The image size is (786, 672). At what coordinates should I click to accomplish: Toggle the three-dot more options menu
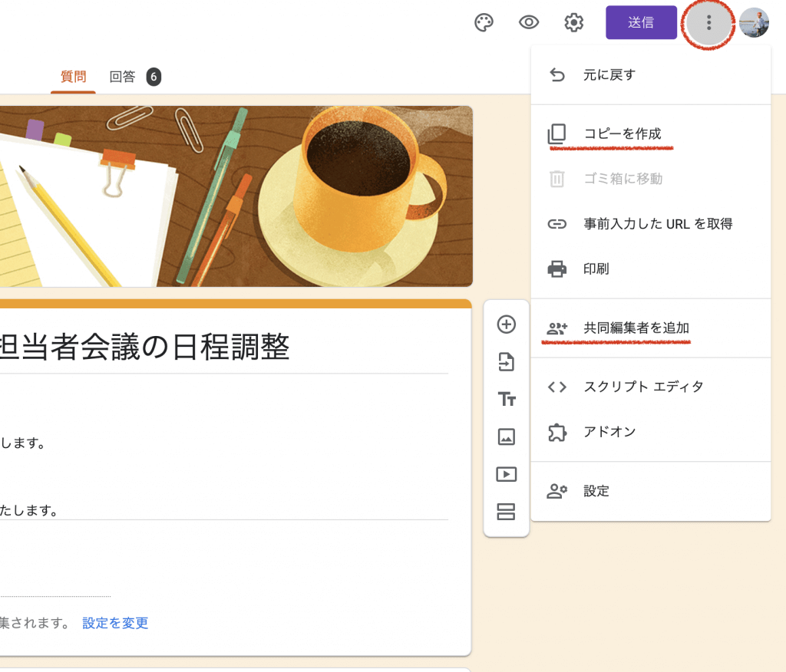pos(708,23)
